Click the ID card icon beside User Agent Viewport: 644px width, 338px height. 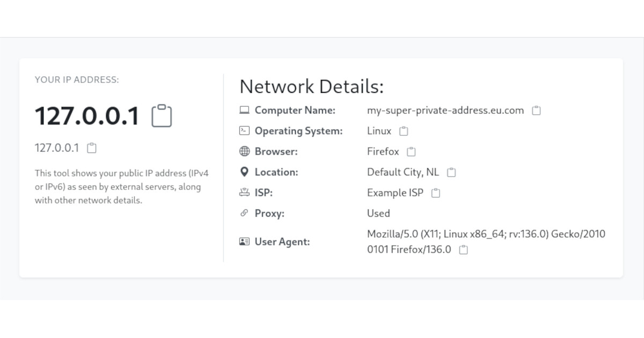click(244, 241)
